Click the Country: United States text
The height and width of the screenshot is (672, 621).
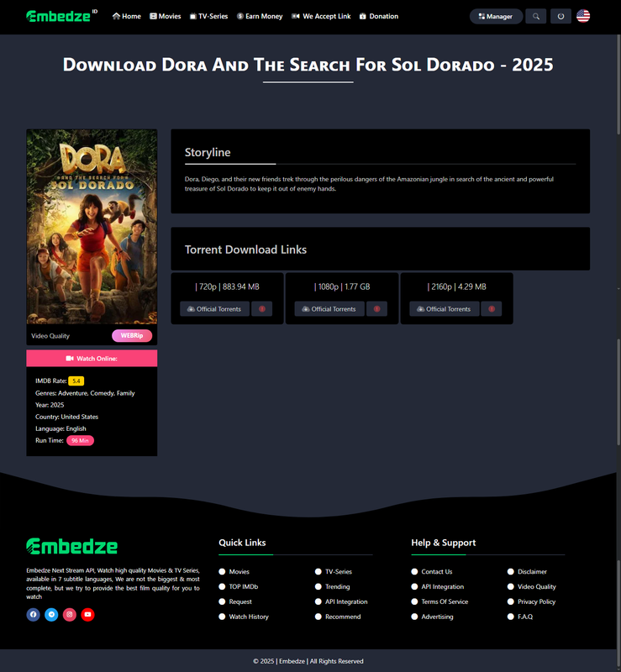click(x=66, y=417)
